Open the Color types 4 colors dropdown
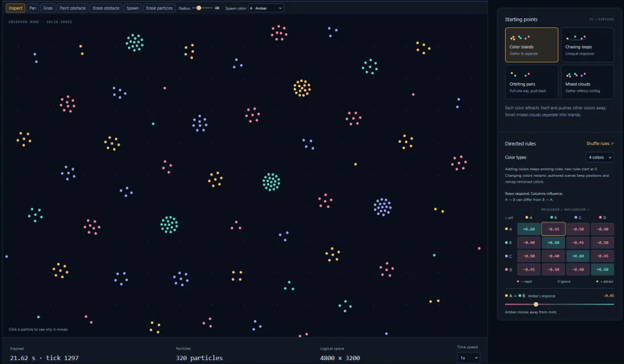The width and height of the screenshot is (624, 364). [x=600, y=157]
